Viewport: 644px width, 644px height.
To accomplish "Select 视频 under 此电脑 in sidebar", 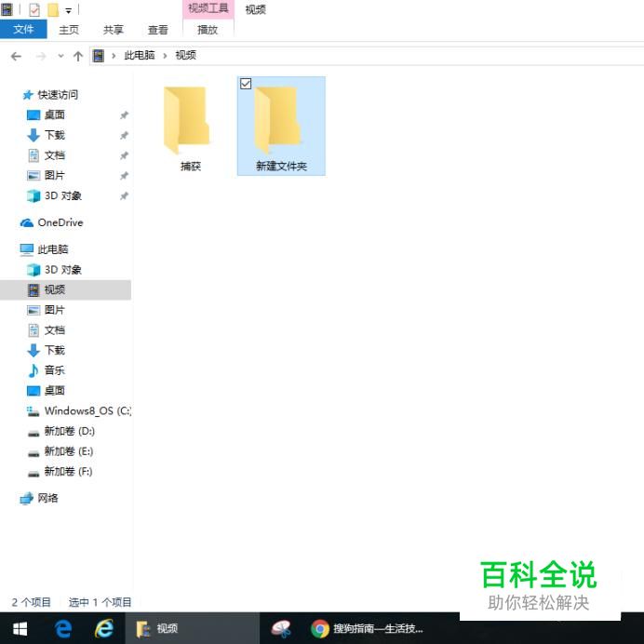I will coord(66,289).
